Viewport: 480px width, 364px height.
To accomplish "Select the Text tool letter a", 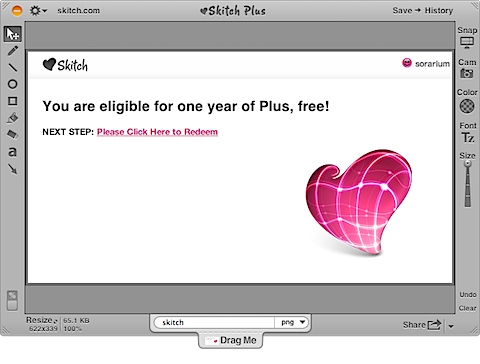I will [13, 152].
